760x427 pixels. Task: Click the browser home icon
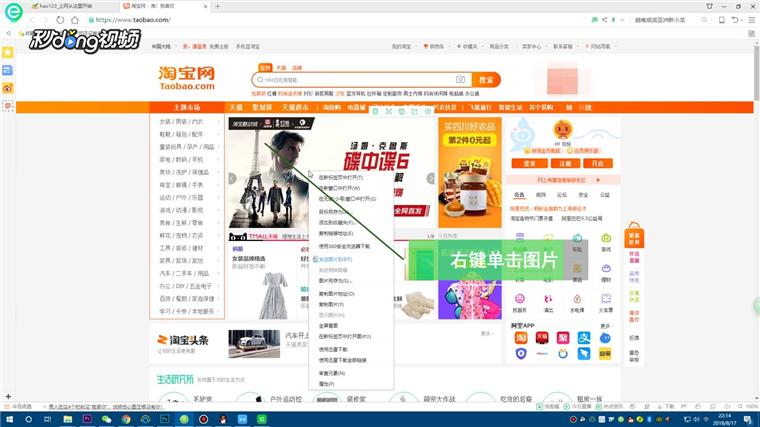tap(75, 20)
